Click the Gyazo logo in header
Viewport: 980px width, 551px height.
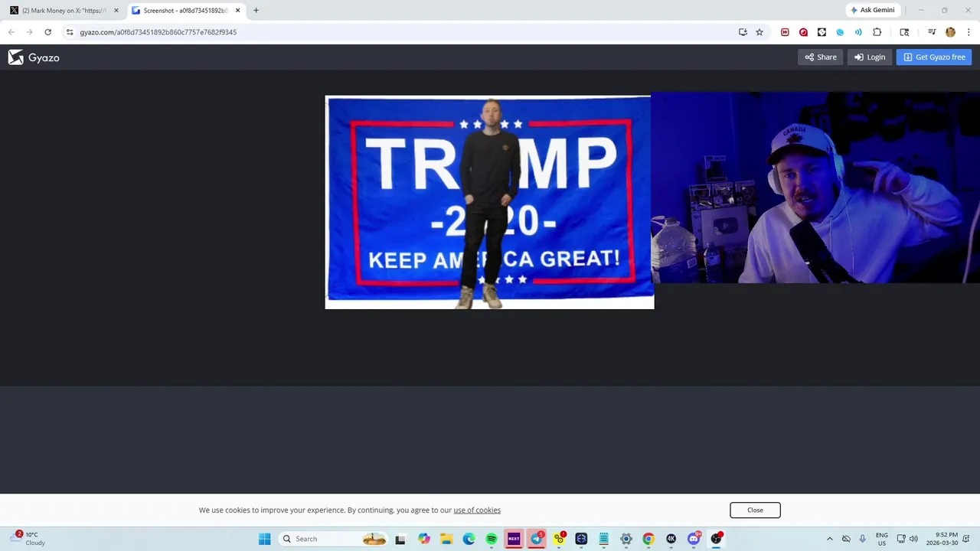click(x=34, y=57)
